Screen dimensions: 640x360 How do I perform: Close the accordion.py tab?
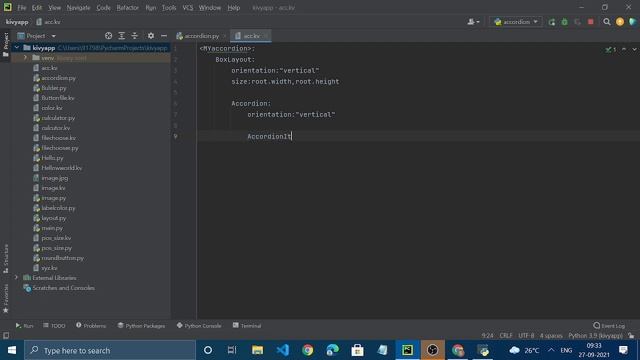(224, 36)
